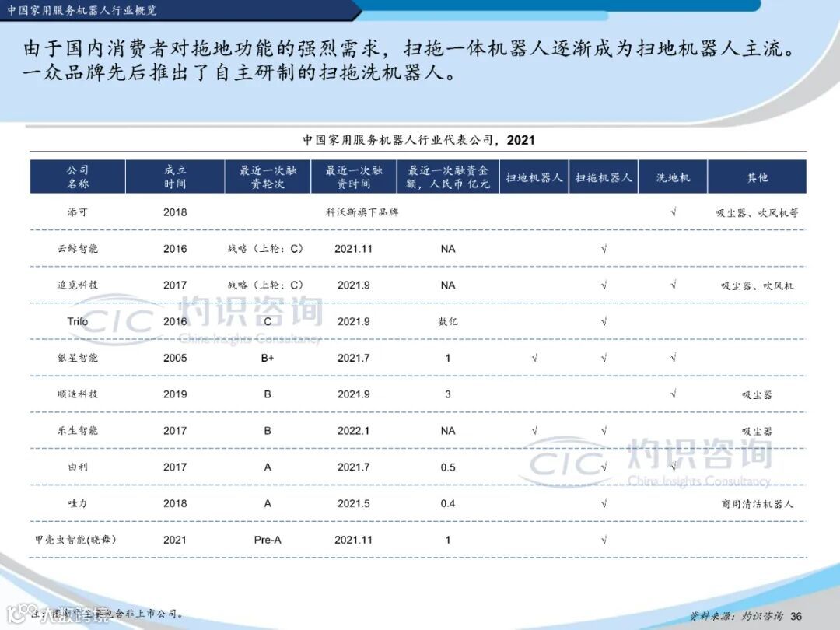This screenshot has width=840, height=630.
Task: Click the header '最近一次融资轮次'
Action: pos(268,177)
